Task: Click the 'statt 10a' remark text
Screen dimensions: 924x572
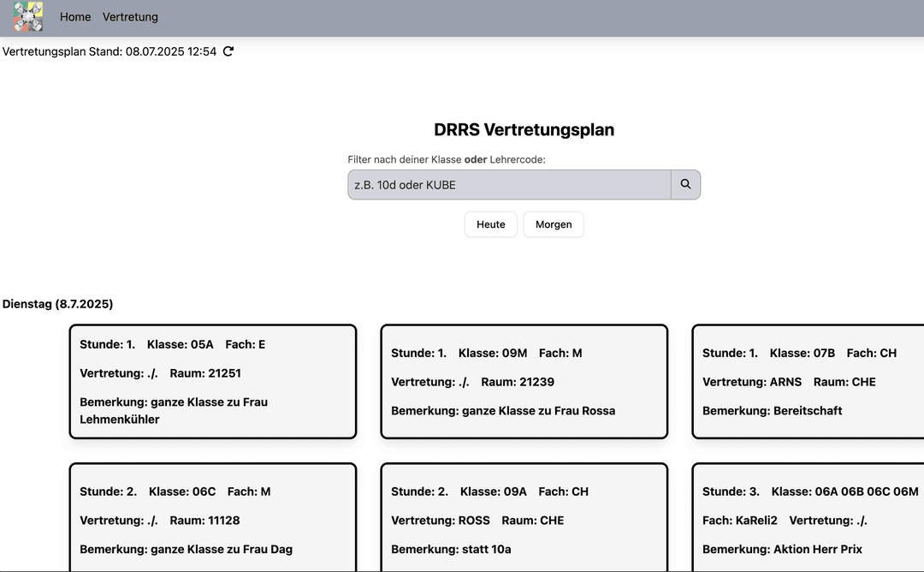Action: point(450,549)
